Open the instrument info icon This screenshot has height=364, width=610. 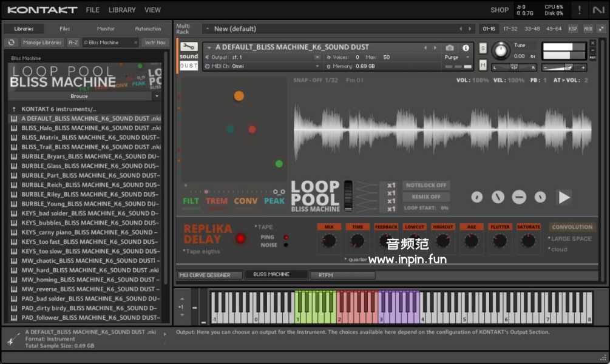(466, 48)
